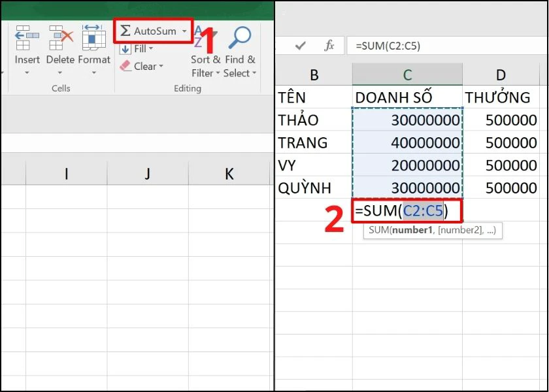Click the Insert cells icon
The height and width of the screenshot is (392, 549).
click(x=27, y=38)
